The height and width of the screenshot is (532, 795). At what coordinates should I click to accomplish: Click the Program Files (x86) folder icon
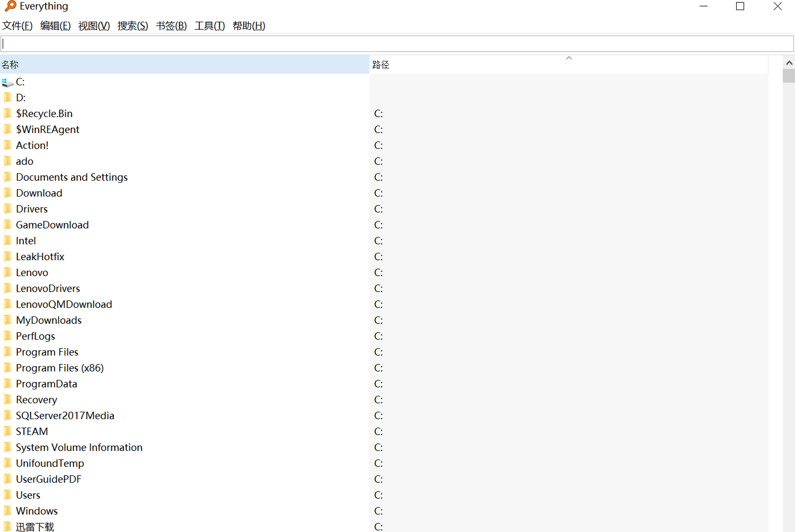click(x=8, y=368)
